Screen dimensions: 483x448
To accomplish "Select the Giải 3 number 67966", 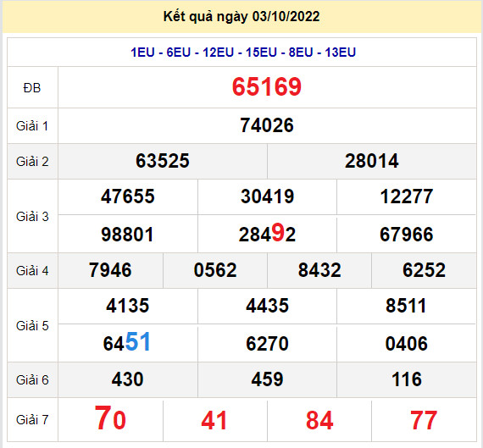I will (x=406, y=235).
